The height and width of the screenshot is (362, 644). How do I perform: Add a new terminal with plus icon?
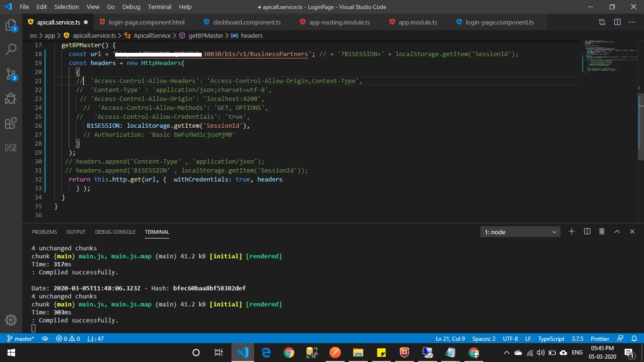pos(571,231)
